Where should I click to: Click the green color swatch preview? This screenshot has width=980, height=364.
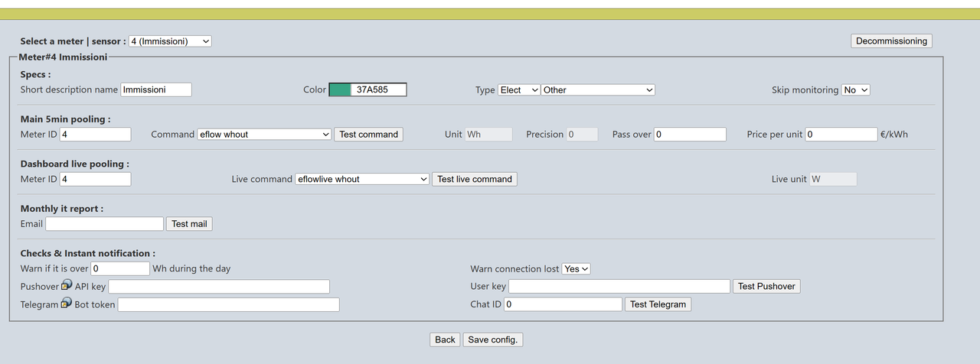340,89
